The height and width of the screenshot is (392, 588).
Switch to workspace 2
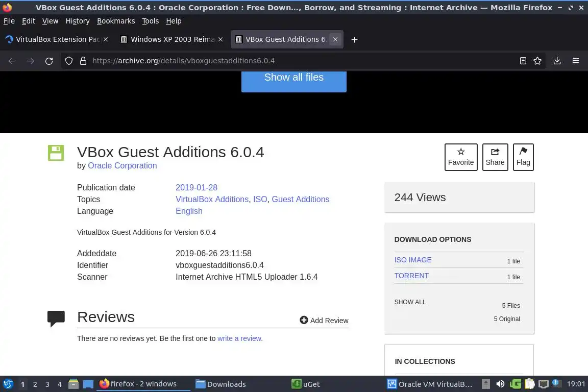pos(35,384)
